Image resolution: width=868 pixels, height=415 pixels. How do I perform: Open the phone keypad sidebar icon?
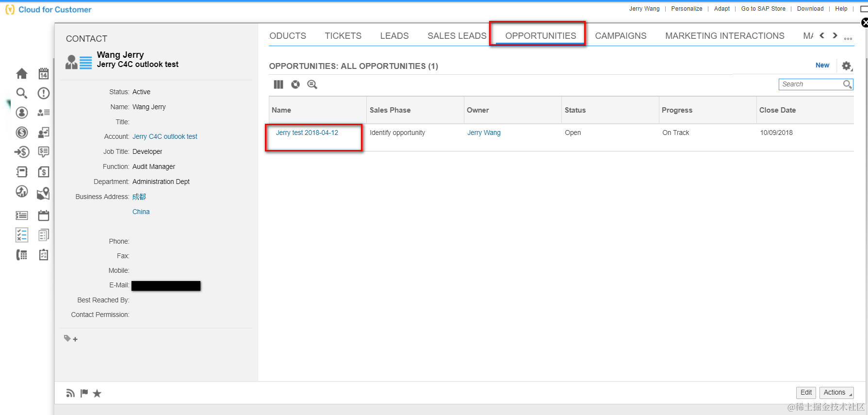coord(22,255)
